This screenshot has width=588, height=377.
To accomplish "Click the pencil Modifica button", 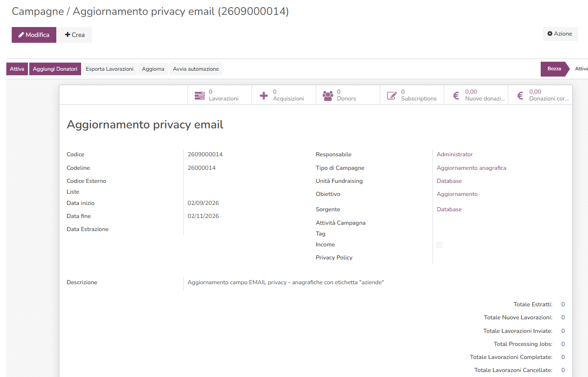I will [x=34, y=35].
